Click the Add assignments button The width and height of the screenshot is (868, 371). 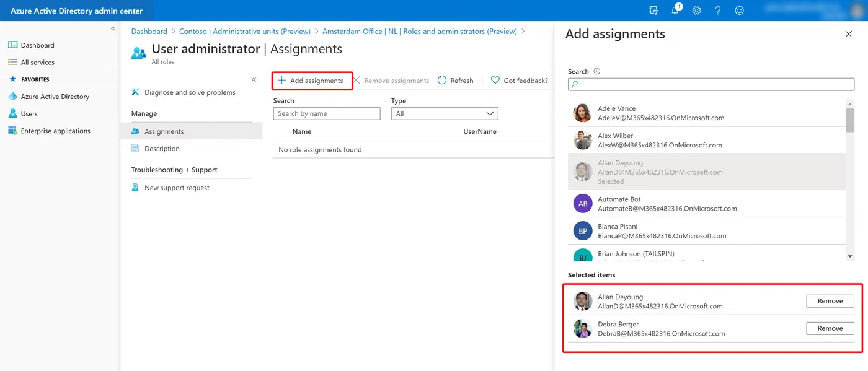coord(312,81)
